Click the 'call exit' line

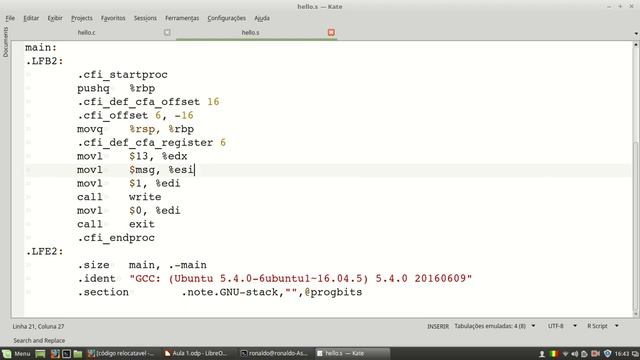pos(116,224)
